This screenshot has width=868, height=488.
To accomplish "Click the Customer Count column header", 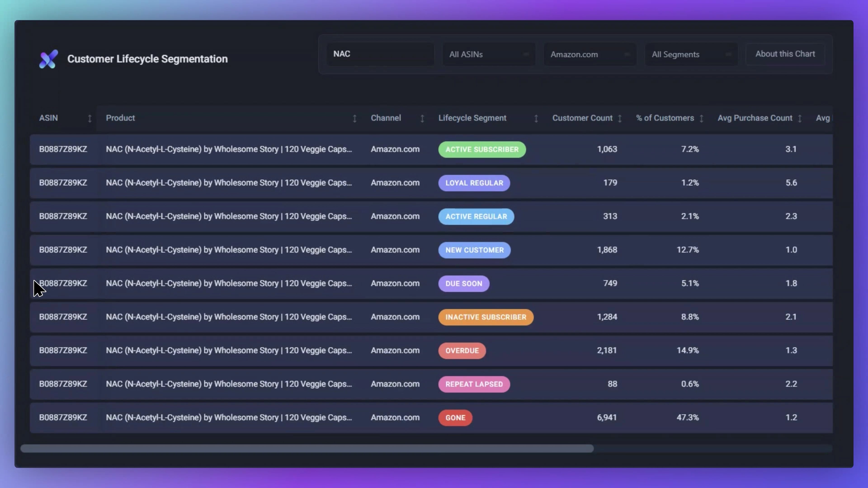I will point(582,118).
